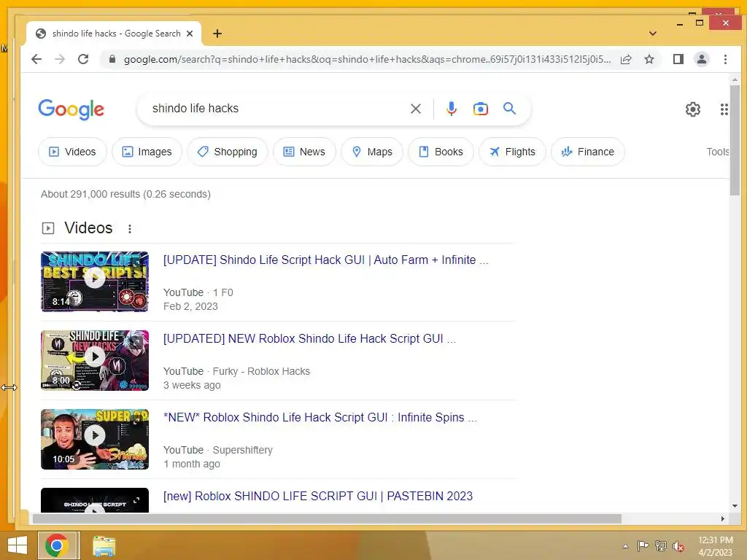View site information via lock icon
The height and width of the screenshot is (560, 747).
[x=112, y=59]
